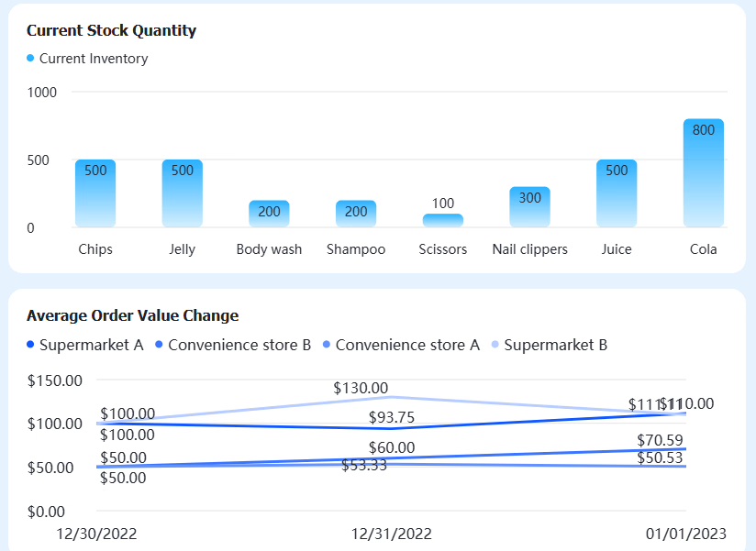Hide Convenience store A series via legend
This screenshot has width=756, height=551.
401,345
